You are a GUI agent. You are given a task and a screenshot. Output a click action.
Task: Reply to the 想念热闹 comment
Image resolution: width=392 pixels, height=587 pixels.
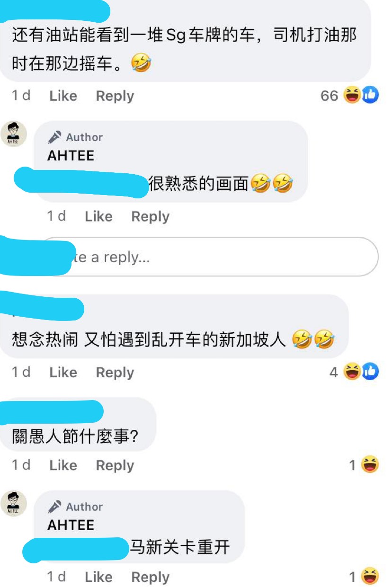tap(115, 373)
